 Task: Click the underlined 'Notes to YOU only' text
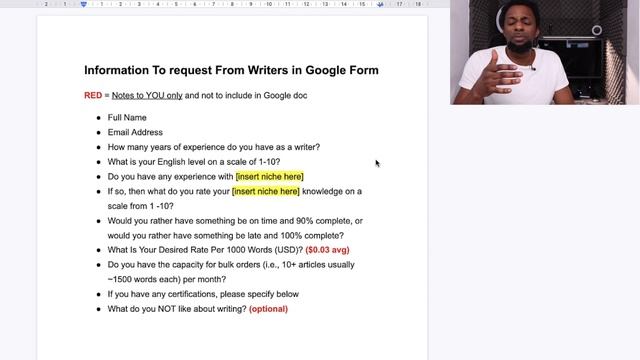pyautogui.click(x=147, y=96)
